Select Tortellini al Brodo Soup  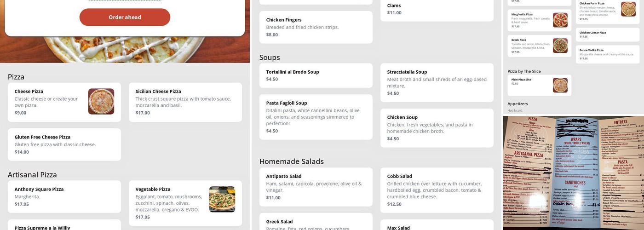(316, 75)
